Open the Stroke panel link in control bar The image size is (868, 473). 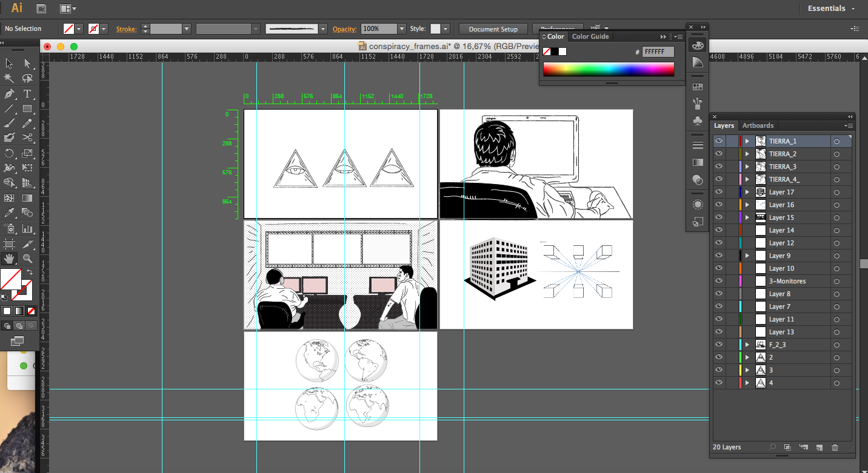(126, 28)
